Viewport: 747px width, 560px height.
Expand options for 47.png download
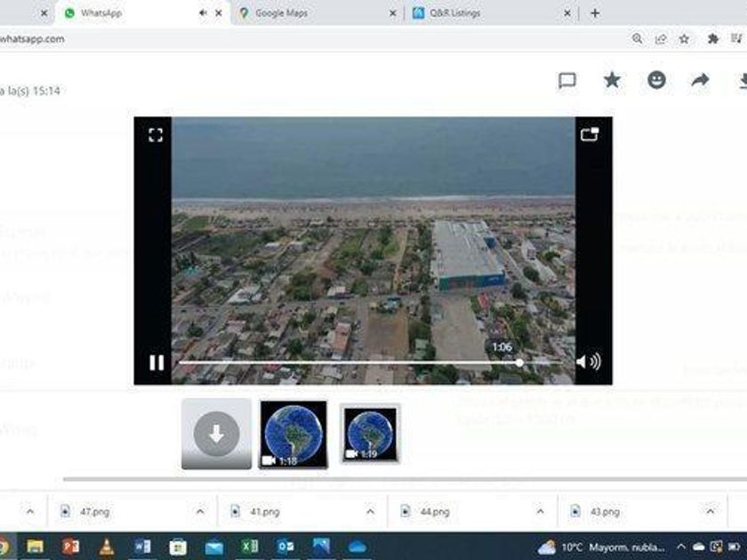(200, 512)
